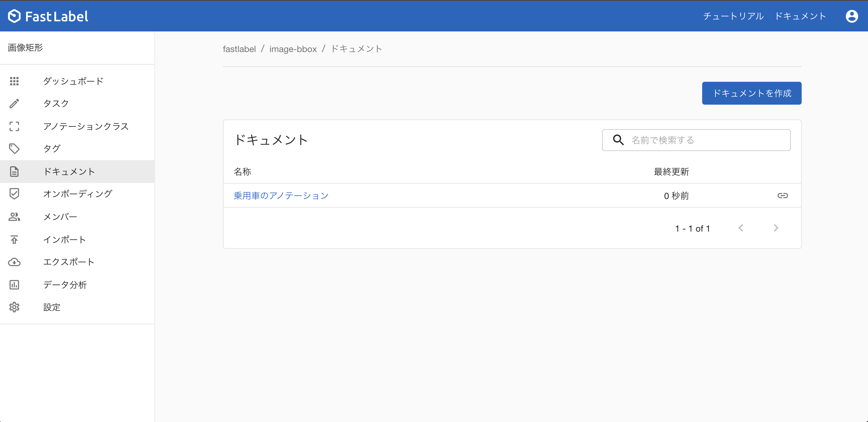Screen dimensions: 868x422
Task: Click the 名称 column header
Action: click(x=242, y=172)
